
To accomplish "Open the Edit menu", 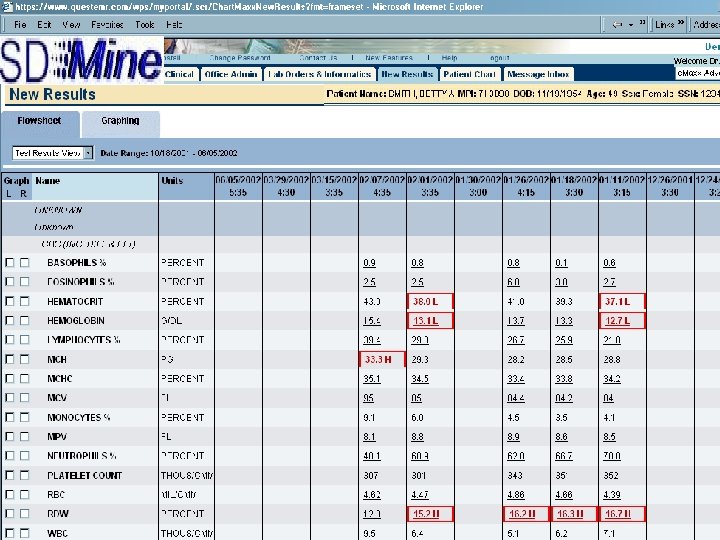I will (44, 24).
